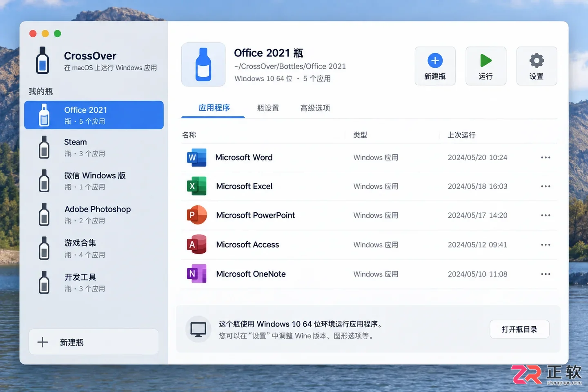
Task: Switch to the 应用程序 tab
Action: tap(214, 108)
